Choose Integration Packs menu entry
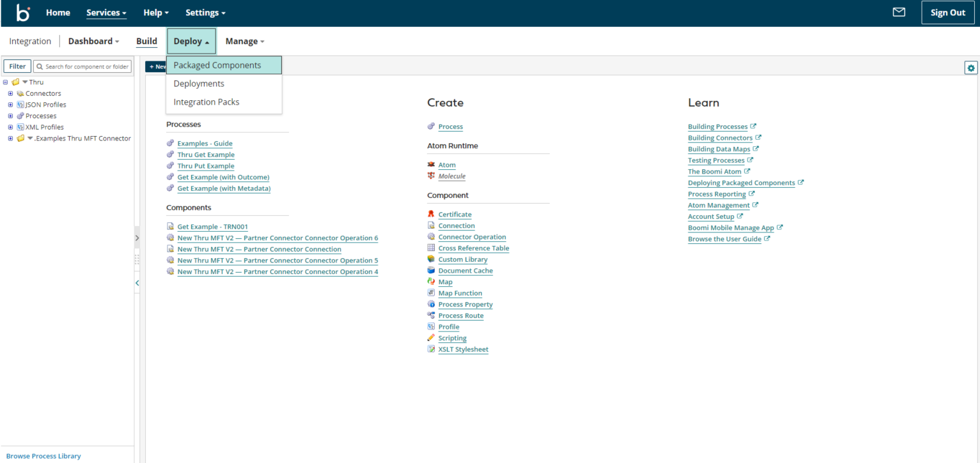 pyautogui.click(x=206, y=102)
